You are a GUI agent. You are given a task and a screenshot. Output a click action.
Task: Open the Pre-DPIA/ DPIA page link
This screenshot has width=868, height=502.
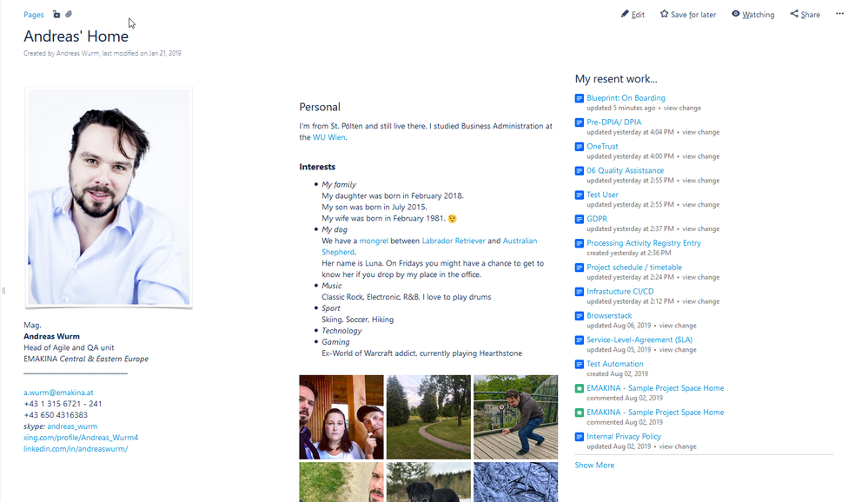pos(614,122)
